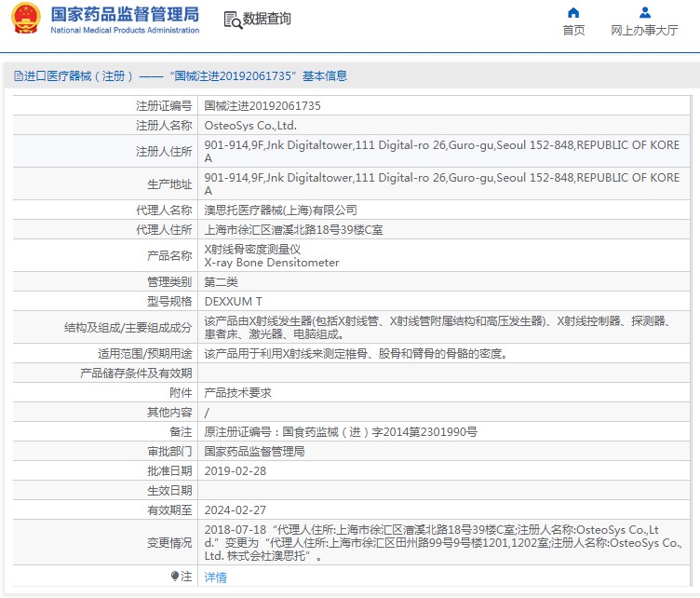
Task: Click the 生产地址 address value
Action: point(442,184)
